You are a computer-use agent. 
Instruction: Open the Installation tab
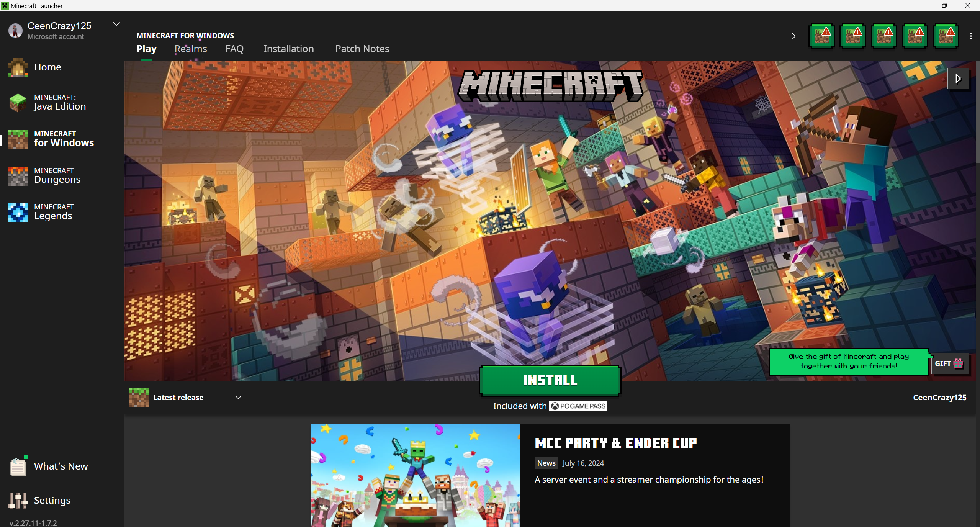288,49
